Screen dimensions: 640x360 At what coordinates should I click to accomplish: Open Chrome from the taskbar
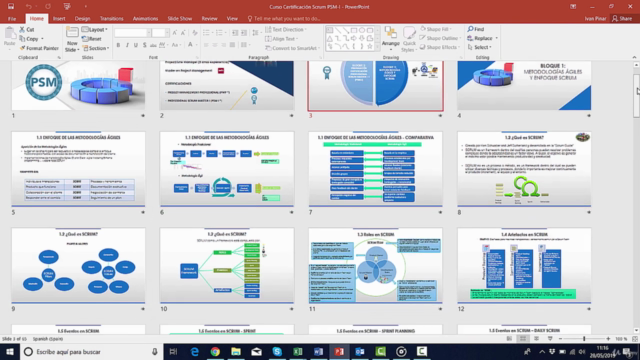[215, 351]
